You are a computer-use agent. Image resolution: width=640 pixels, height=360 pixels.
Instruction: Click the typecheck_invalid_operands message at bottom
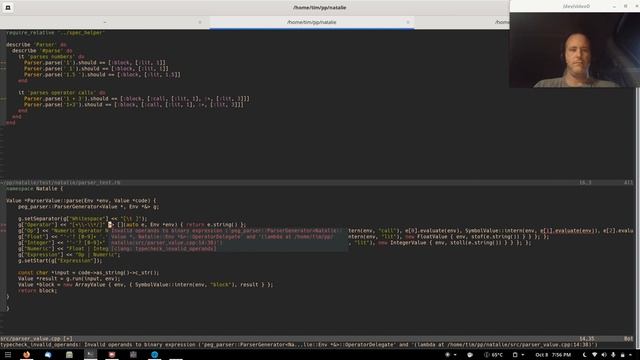(299, 344)
